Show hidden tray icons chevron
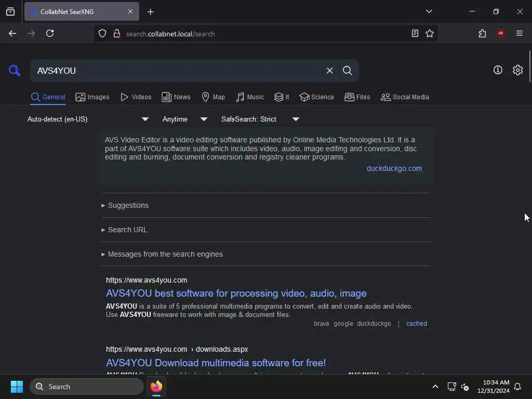 [x=435, y=387]
